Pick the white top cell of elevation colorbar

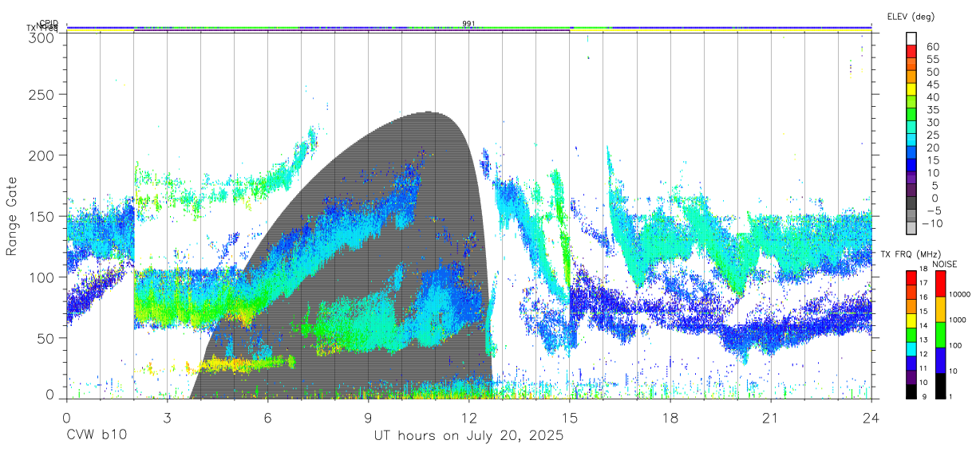[911, 38]
